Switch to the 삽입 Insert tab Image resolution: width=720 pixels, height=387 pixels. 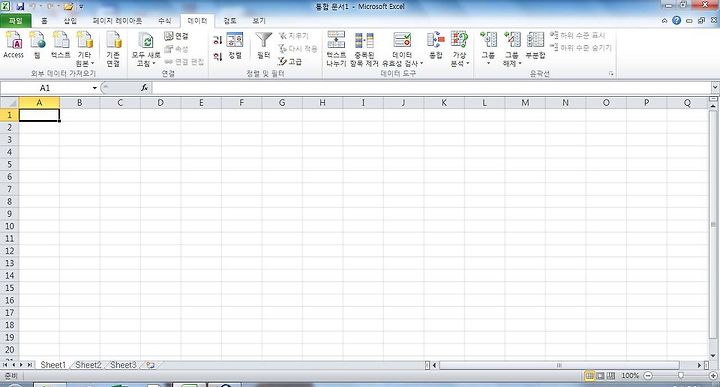(x=70, y=21)
